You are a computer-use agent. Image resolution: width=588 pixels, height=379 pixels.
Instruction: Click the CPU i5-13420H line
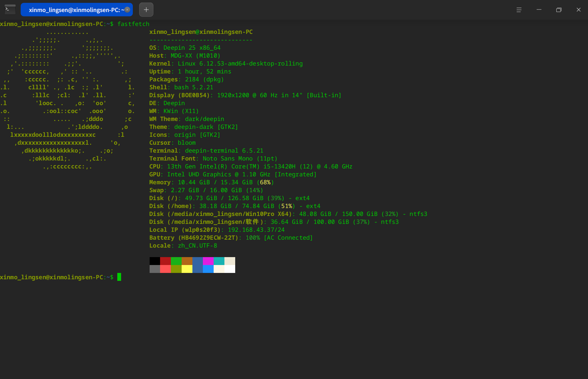tap(251, 167)
